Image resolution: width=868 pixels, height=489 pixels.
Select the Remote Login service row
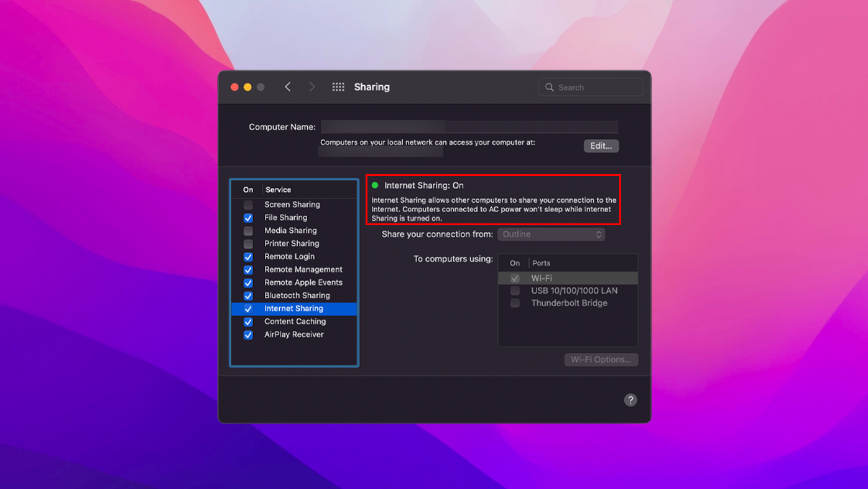[294, 257]
